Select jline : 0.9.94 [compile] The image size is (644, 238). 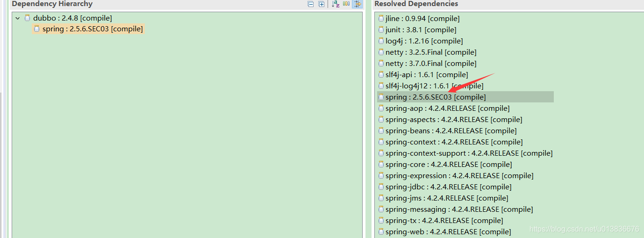[422, 19]
